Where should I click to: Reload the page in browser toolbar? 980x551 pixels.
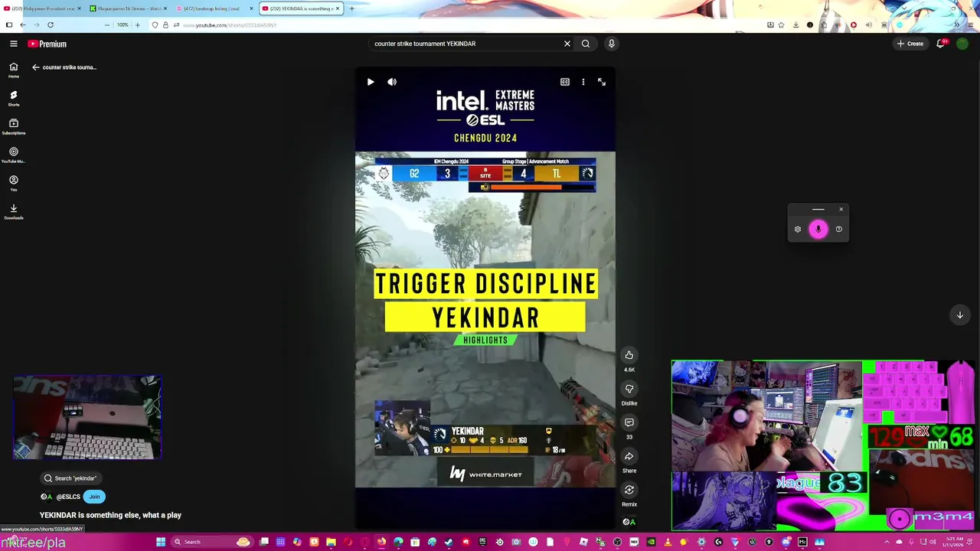(x=51, y=24)
